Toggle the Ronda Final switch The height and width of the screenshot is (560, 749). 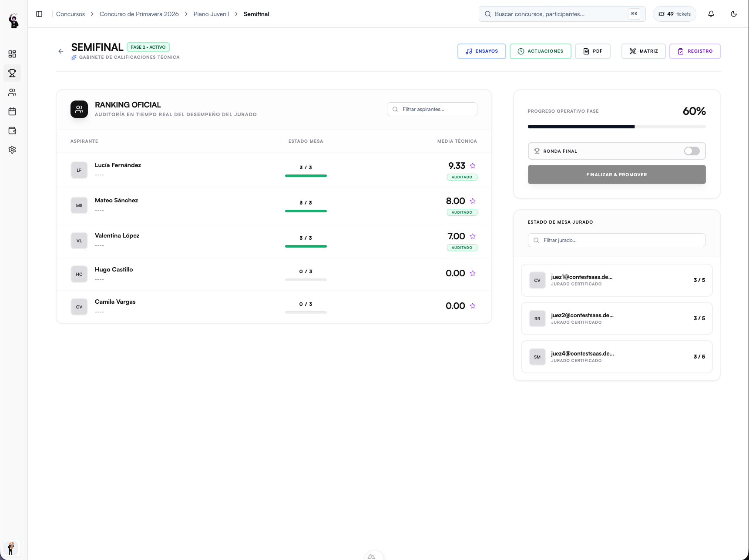692,151
